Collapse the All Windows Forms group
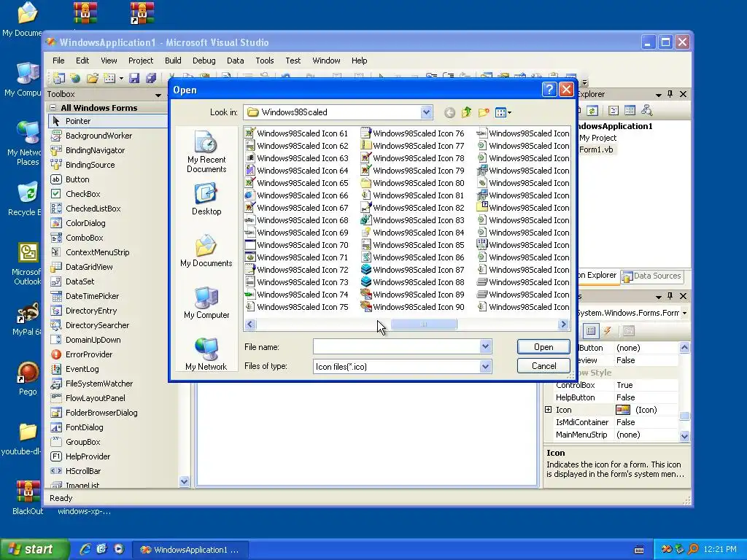 (x=53, y=108)
